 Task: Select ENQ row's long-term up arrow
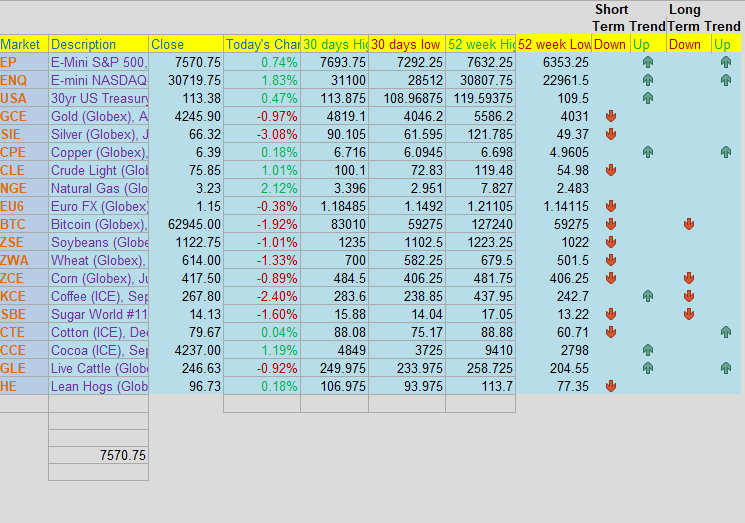point(726,80)
